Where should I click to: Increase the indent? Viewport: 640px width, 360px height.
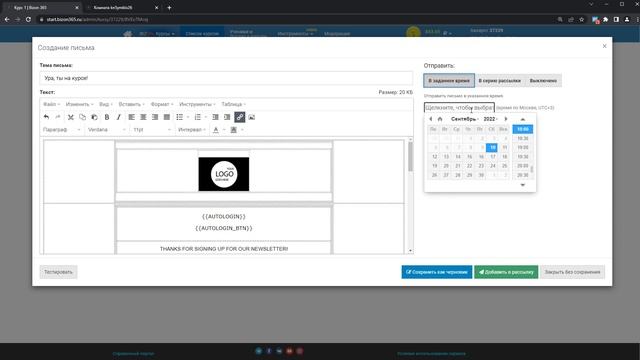[227, 117]
